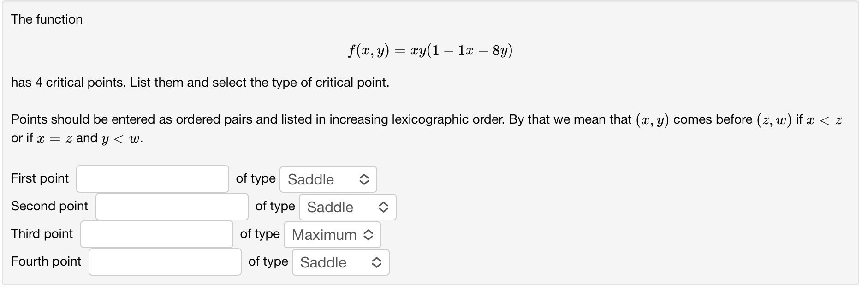Screen dimensions: 868x297
Task: Click the up-down arrows on second Saddle selector
Action: coord(383,207)
